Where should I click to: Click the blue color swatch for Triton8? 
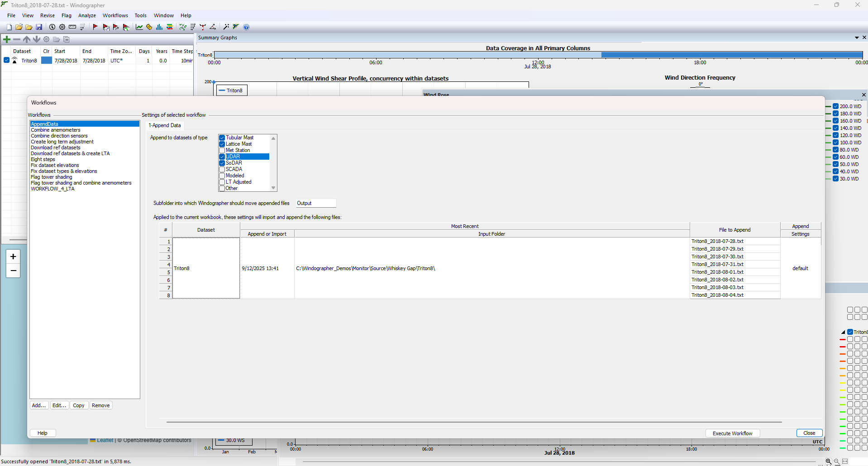tap(46, 60)
